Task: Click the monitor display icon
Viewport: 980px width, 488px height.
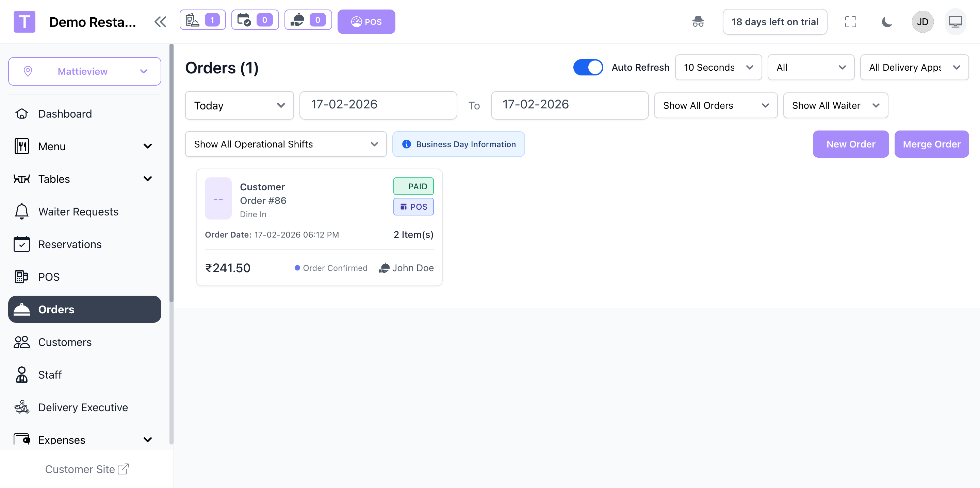Action: [955, 22]
